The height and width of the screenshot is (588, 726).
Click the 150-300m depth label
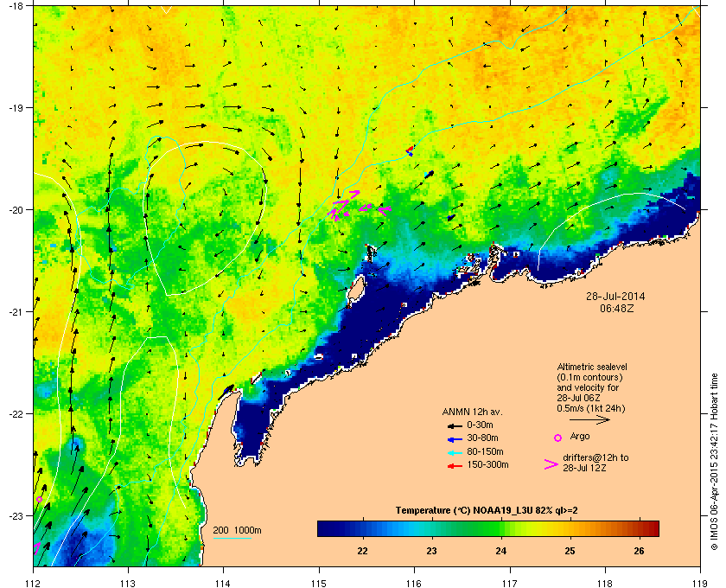click(487, 464)
